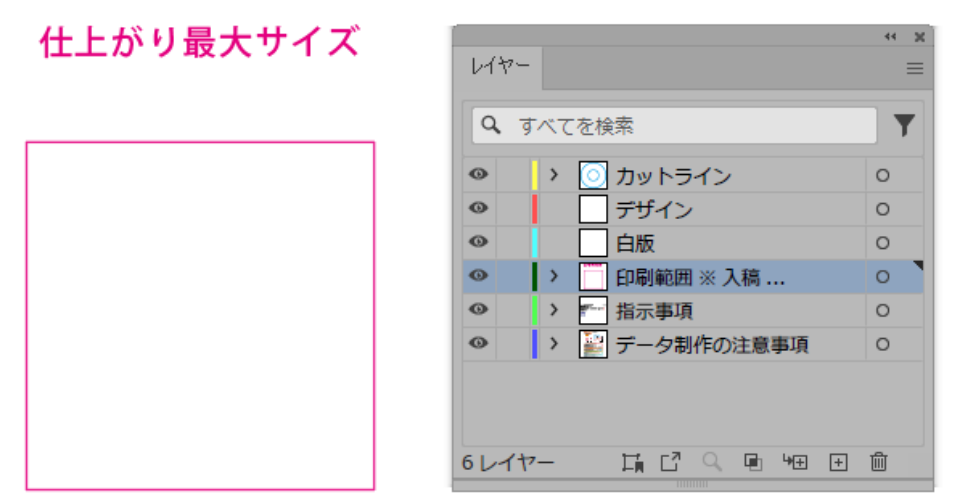This screenshot has width=960, height=500.
Task: Expand the 指示事項 layer
Action: point(554,310)
